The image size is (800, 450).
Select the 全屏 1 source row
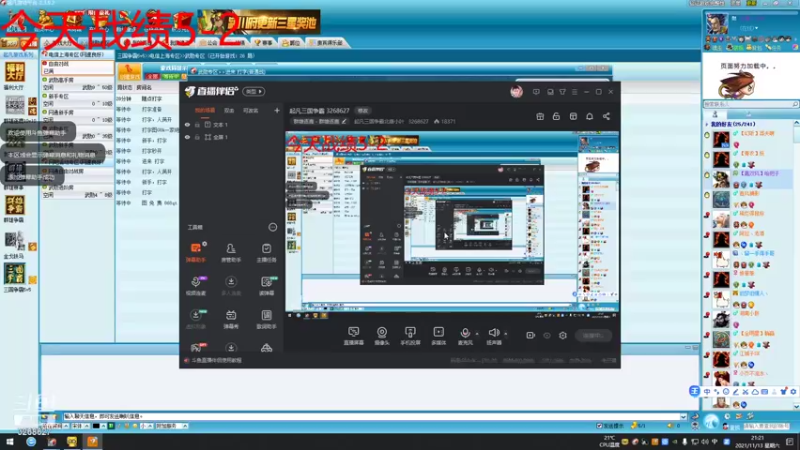232,137
